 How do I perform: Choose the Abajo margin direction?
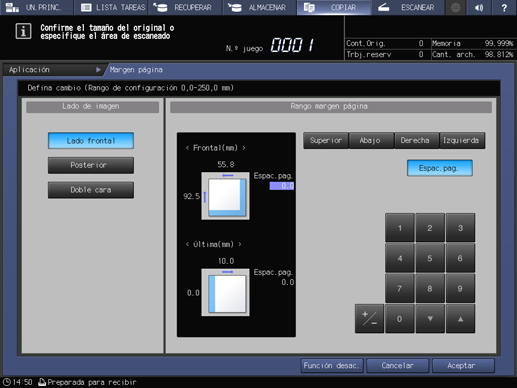pyautogui.click(x=371, y=140)
